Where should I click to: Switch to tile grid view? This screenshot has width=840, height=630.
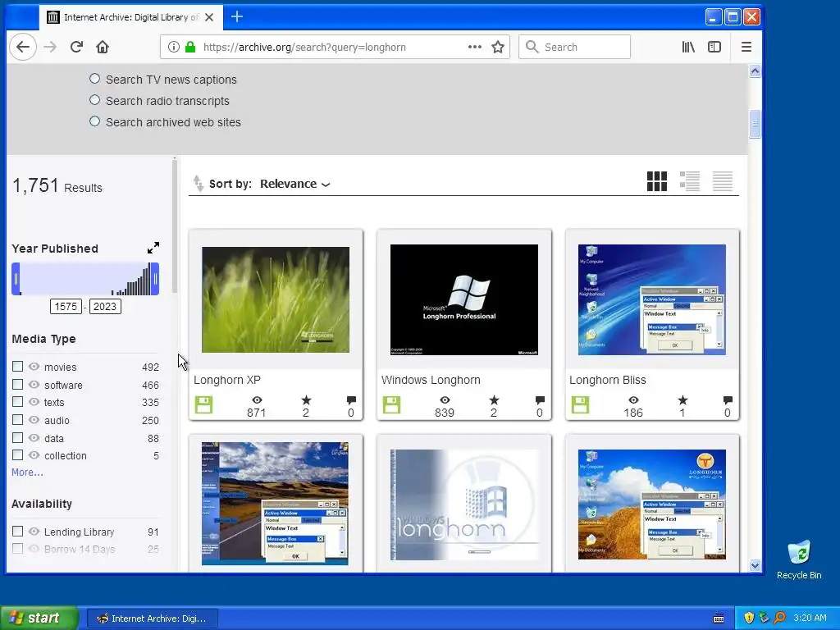(x=657, y=181)
